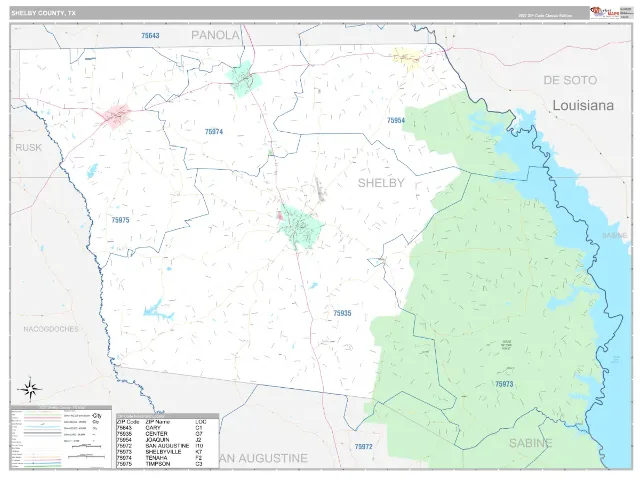Click the MarketMAPS logo in the header

(604, 13)
